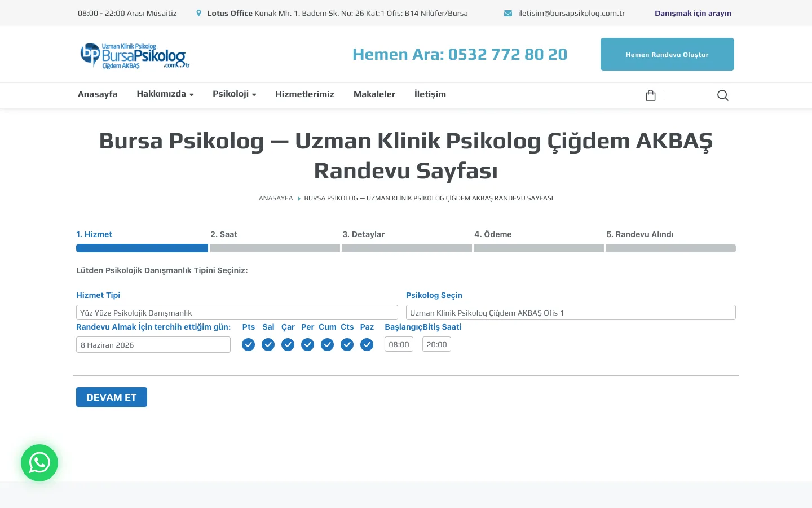Open the search magnifier icon
Image resolution: width=812 pixels, height=508 pixels.
coord(723,95)
